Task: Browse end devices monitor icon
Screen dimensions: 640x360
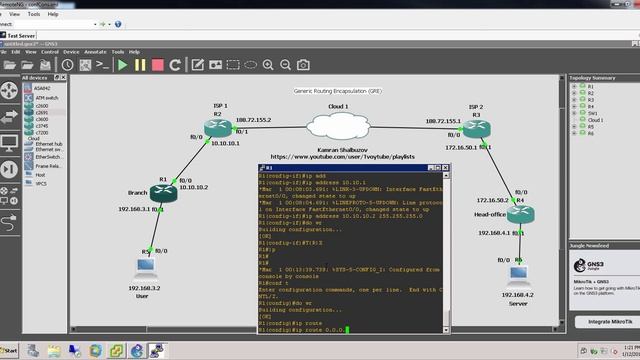Action: click(x=9, y=143)
